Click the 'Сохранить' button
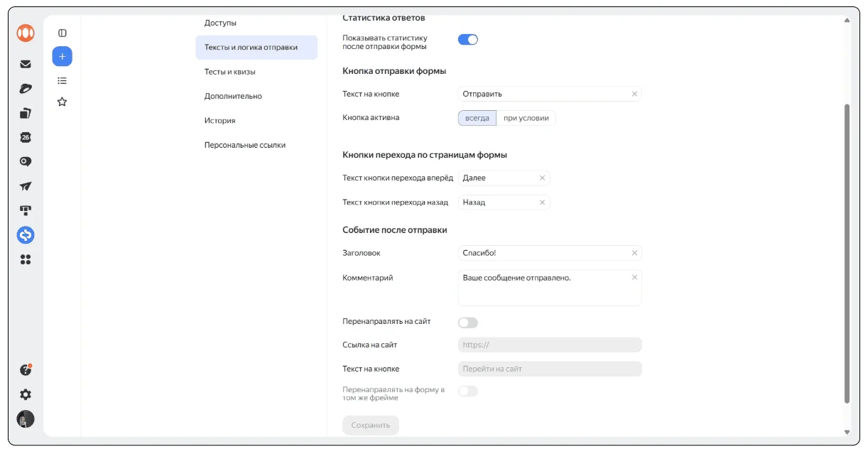Viewport: 868px width, 454px height. click(x=370, y=426)
